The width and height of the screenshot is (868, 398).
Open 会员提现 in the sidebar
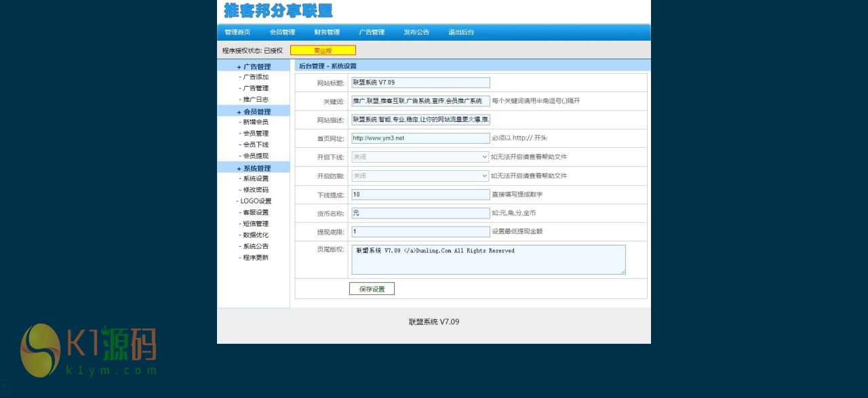pos(256,156)
